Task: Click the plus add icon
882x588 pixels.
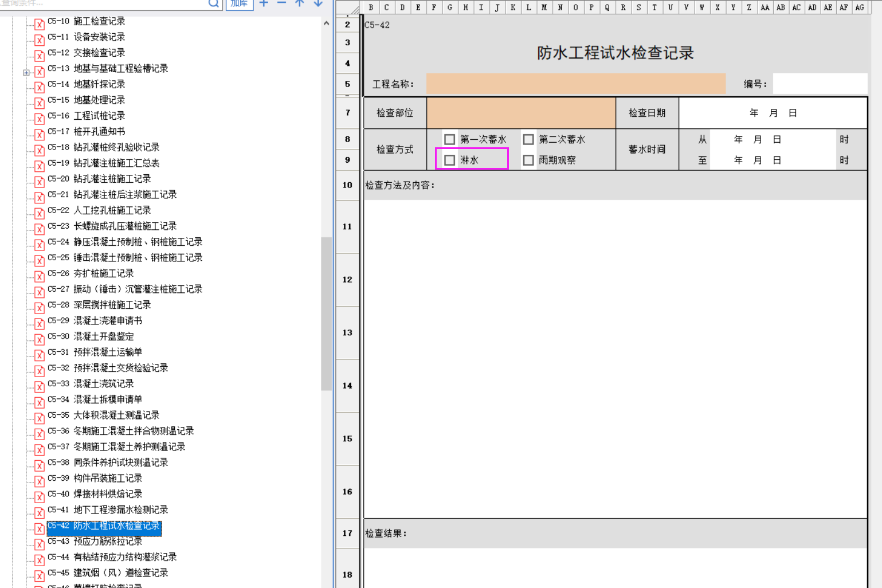Action: [264, 3]
